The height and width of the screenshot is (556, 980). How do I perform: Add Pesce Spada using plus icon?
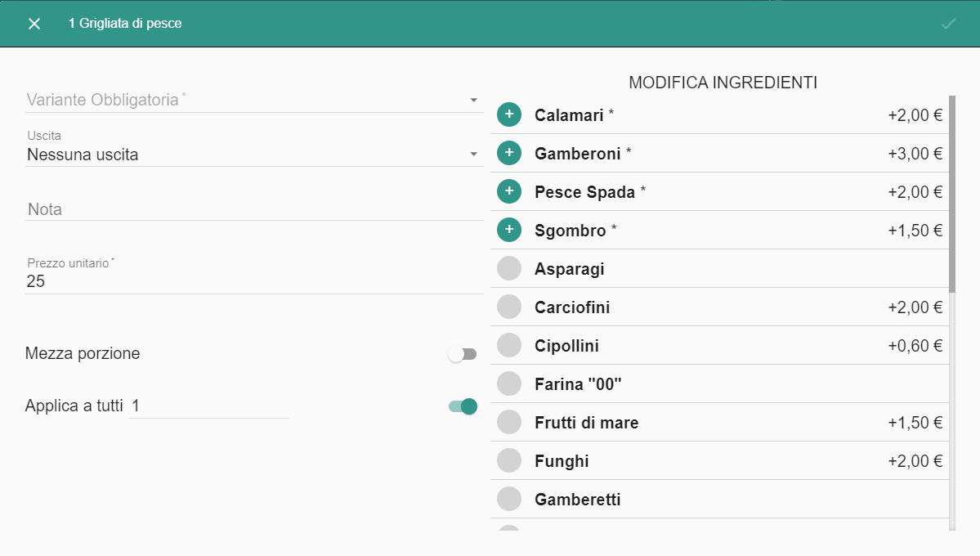[x=508, y=191]
